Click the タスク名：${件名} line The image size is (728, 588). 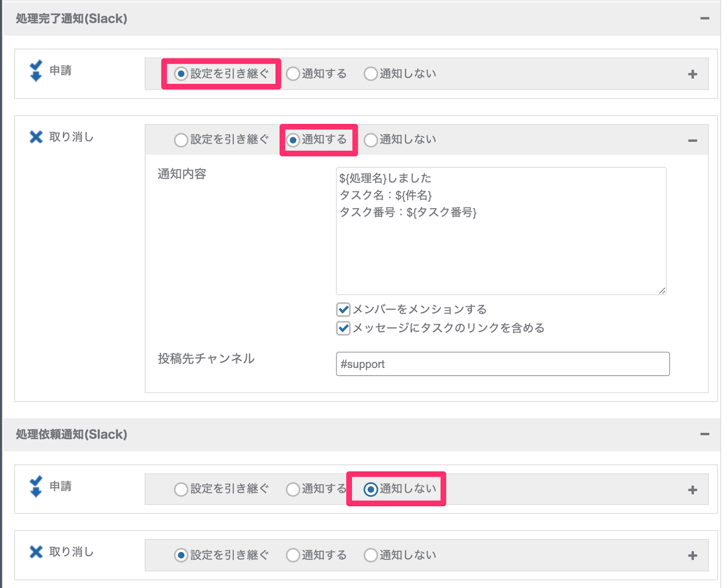coord(386,195)
